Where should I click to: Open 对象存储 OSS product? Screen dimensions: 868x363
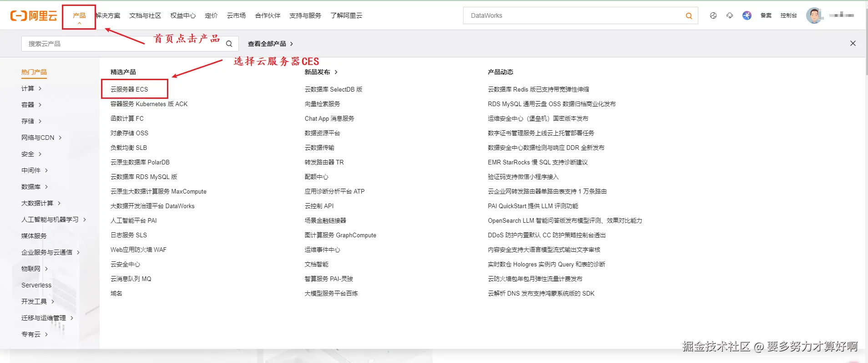[129, 133]
